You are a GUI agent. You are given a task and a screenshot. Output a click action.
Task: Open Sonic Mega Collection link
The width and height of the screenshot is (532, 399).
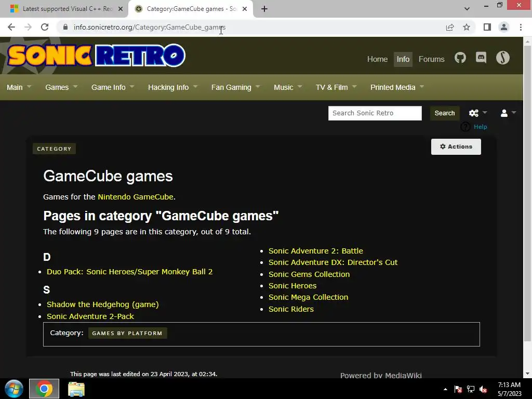[x=309, y=297]
